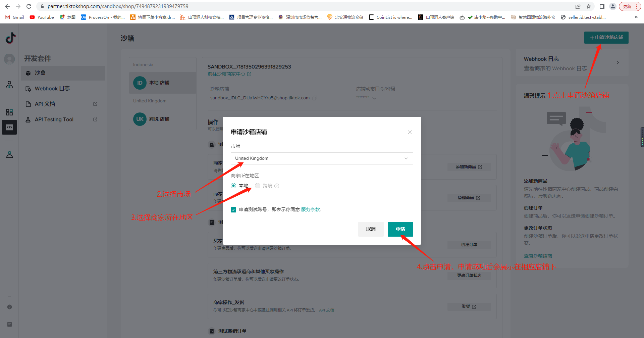Click the 申请 submit button
644x338 pixels.
[x=400, y=229]
